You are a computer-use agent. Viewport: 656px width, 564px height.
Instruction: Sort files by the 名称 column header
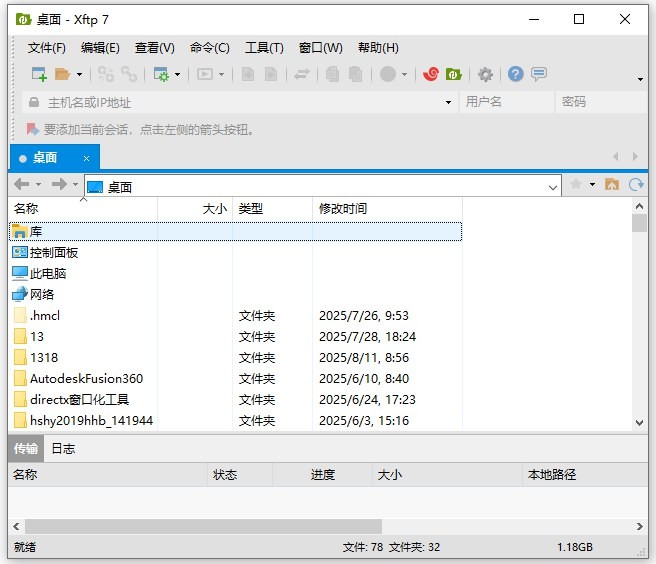click(x=83, y=208)
